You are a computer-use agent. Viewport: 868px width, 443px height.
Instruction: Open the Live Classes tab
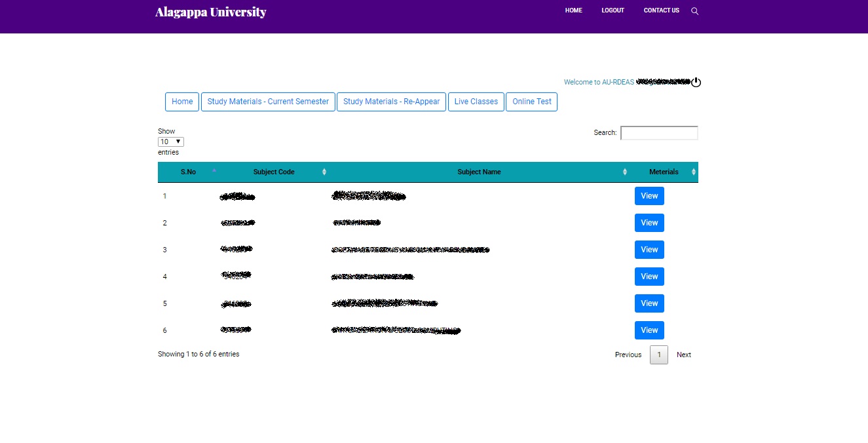[476, 102]
